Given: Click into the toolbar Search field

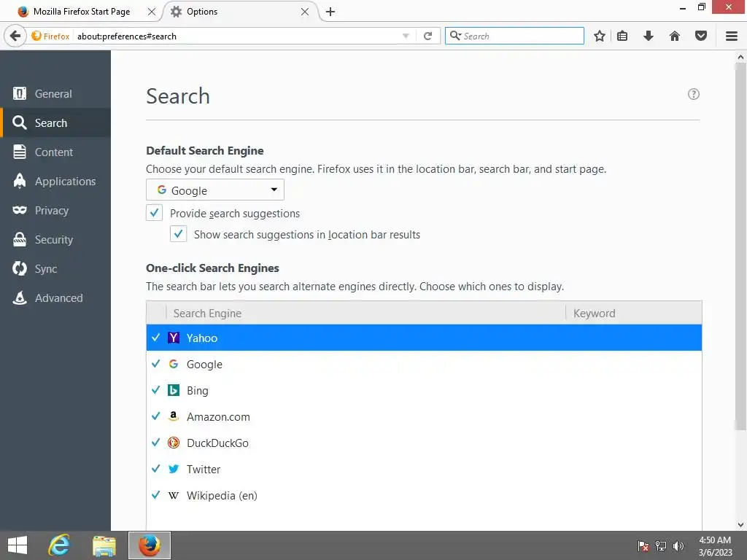Looking at the screenshot, I should pyautogui.click(x=514, y=36).
